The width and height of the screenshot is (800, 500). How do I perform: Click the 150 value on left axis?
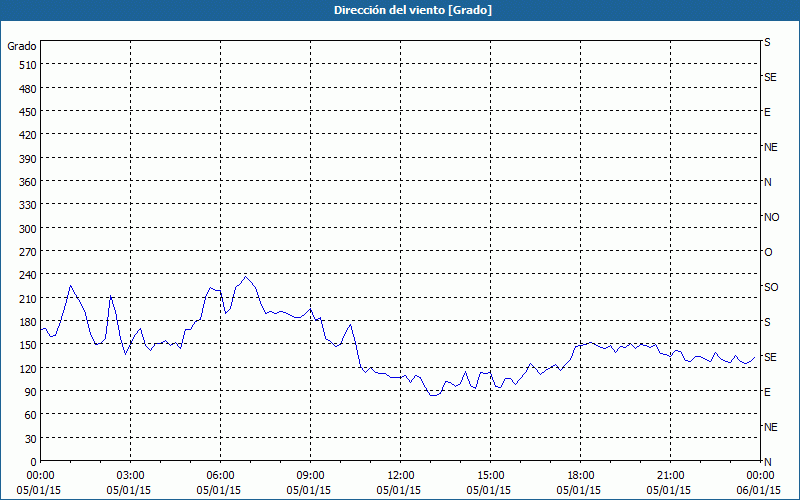[28, 345]
